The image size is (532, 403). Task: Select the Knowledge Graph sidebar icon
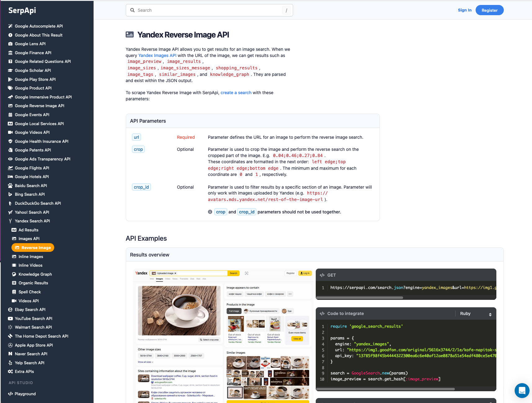point(14,274)
